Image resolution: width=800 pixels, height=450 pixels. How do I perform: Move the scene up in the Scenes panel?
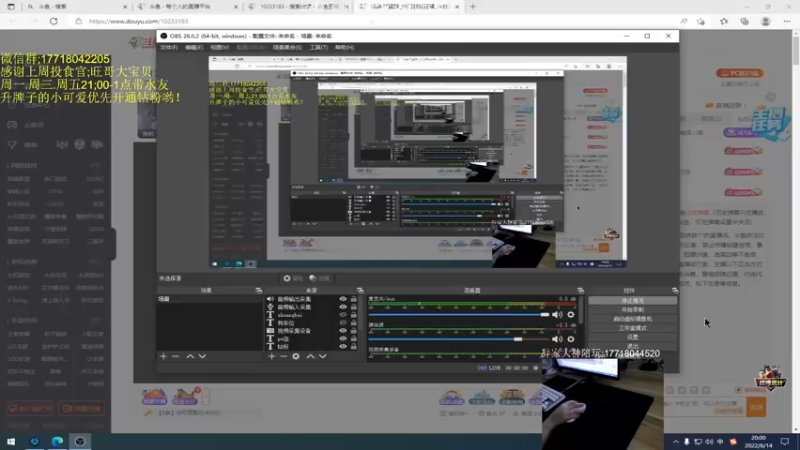(190, 356)
